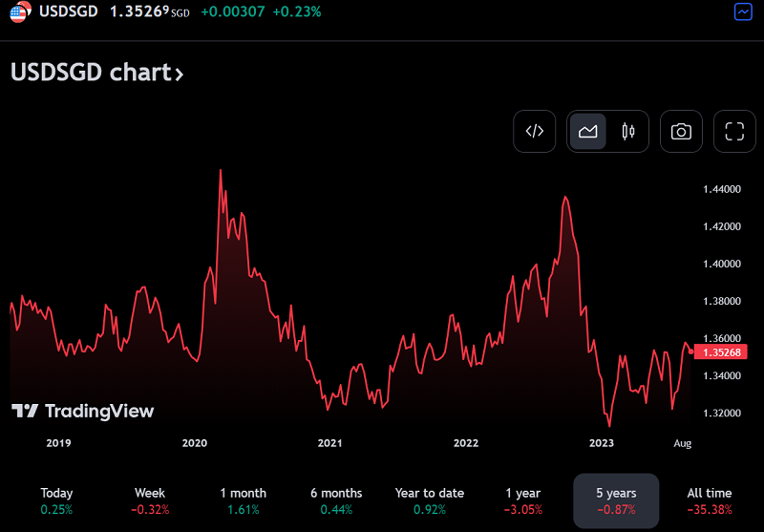Click the 2021 marker on time axis
Screen dimensions: 764x532
[329, 443]
